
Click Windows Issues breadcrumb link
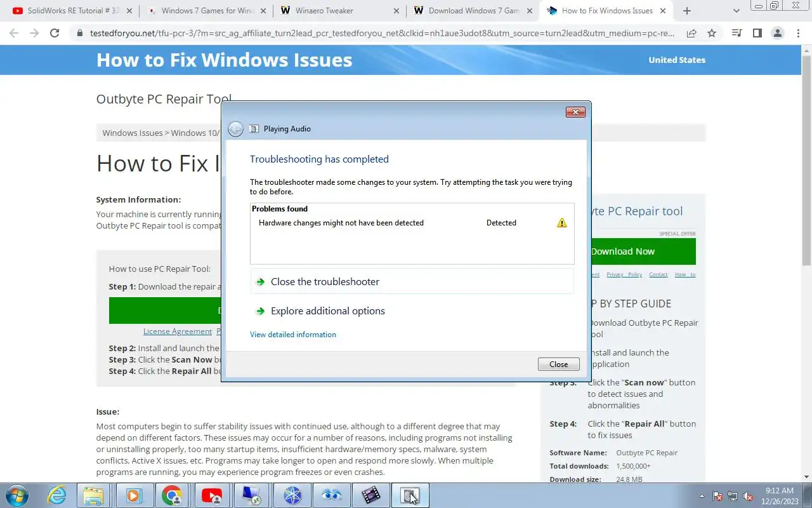(133, 133)
